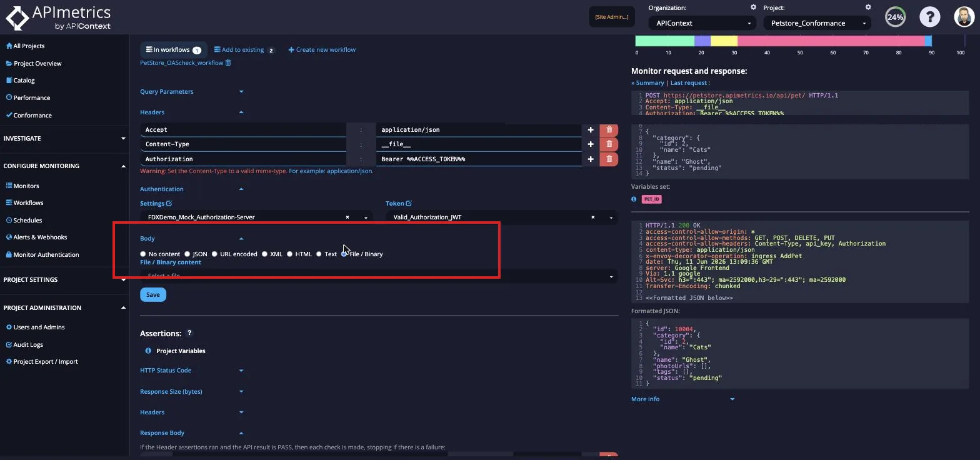Viewport: 980px width, 460px height.
Task: Click the Site Admin button
Action: point(612,17)
